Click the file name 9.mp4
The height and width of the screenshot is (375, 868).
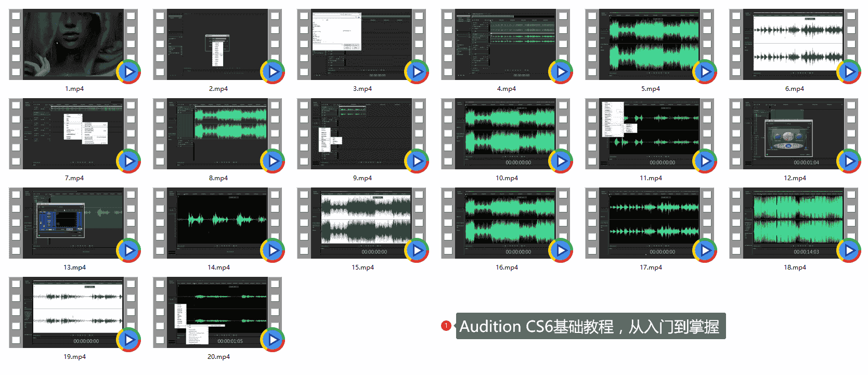(x=362, y=178)
